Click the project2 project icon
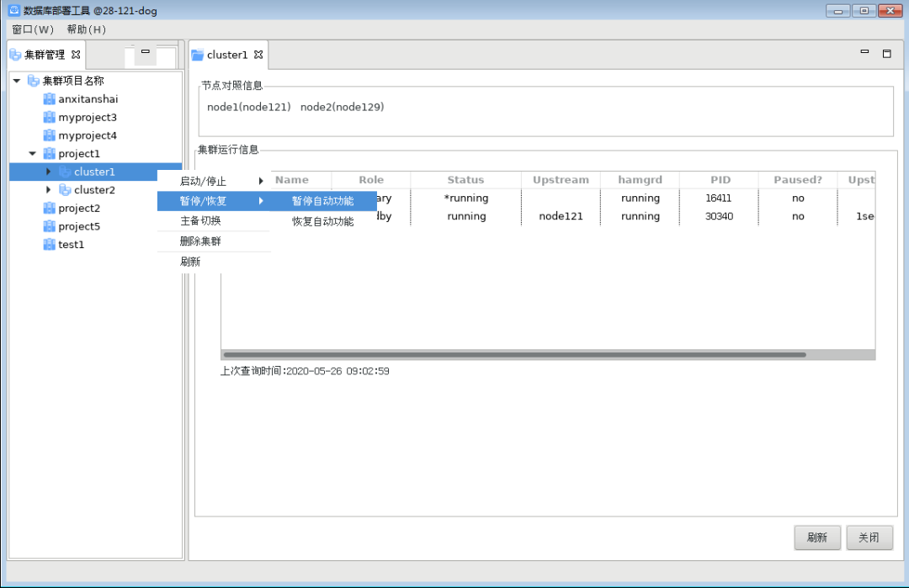 [49, 209]
